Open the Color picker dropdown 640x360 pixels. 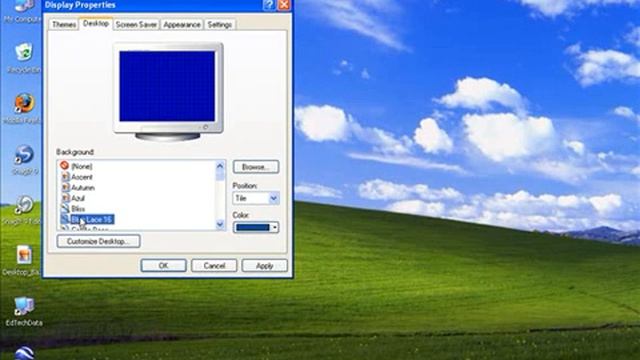click(x=256, y=227)
